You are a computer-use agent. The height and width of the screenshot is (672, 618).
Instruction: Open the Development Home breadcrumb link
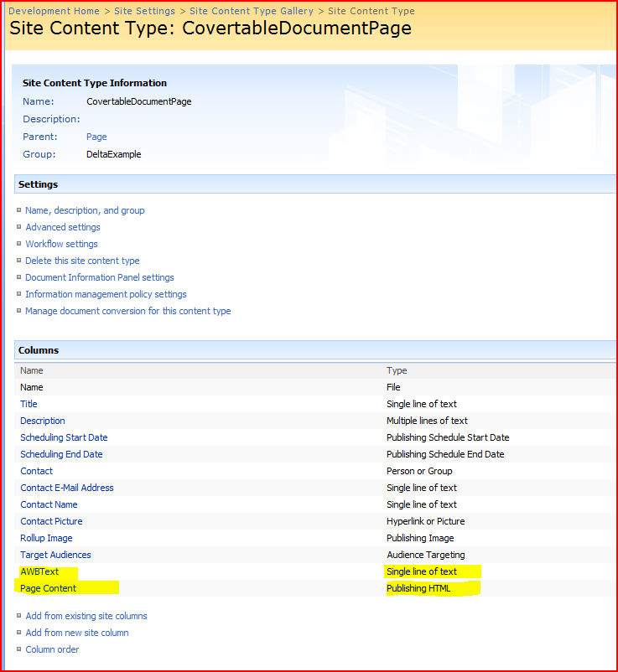54,11
